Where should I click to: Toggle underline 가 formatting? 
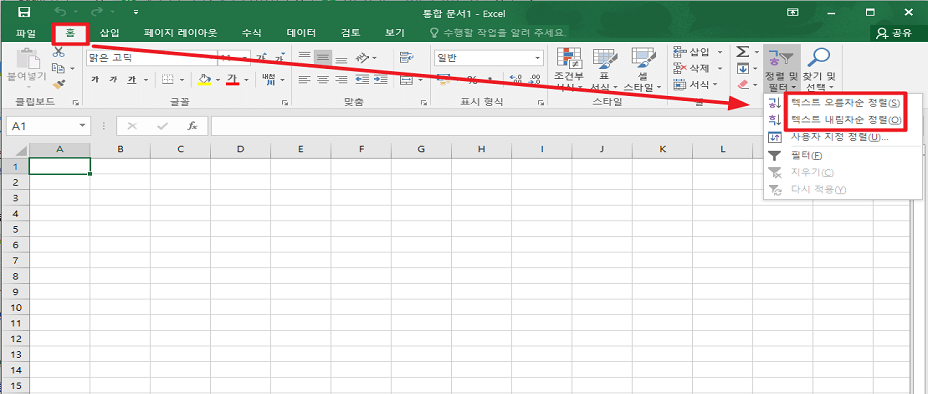[x=131, y=79]
